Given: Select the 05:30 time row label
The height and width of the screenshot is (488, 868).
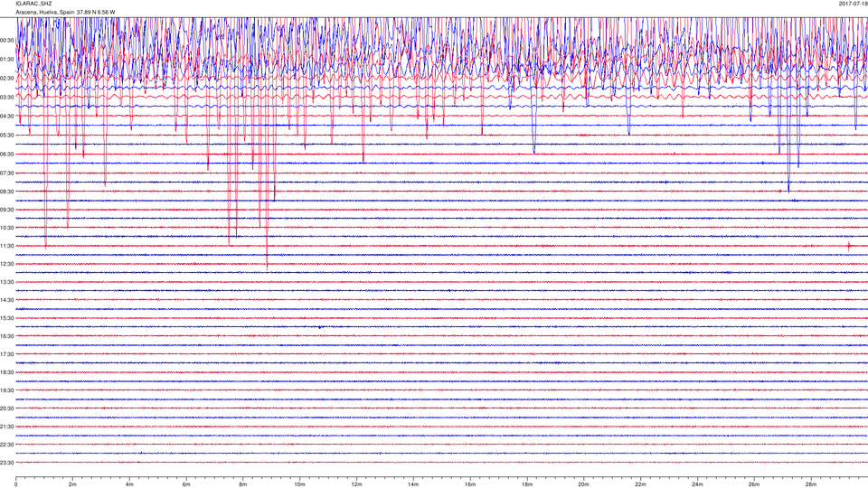Looking at the screenshot, I should coord(6,135).
